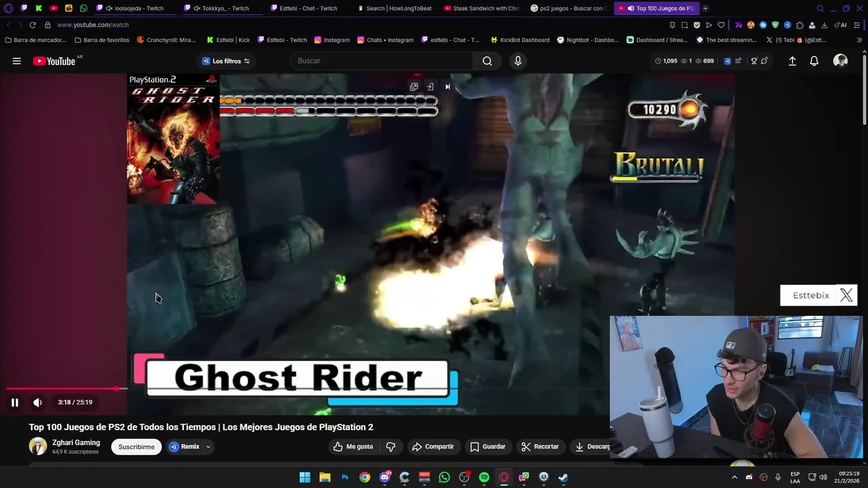Open pinned Kick tab in browser

tap(39, 8)
